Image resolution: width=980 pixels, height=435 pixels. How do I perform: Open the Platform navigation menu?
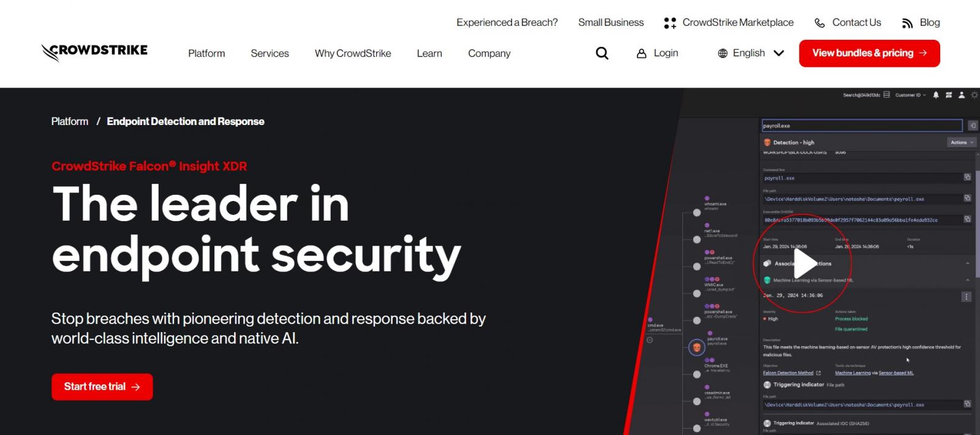[x=206, y=53]
